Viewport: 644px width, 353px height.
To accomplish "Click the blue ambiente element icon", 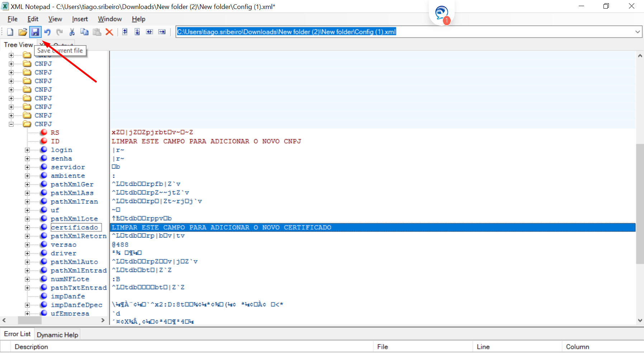I will [44, 175].
